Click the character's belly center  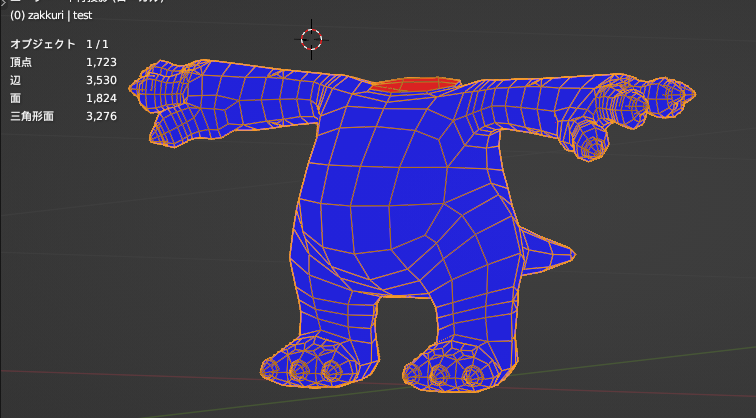click(x=400, y=200)
